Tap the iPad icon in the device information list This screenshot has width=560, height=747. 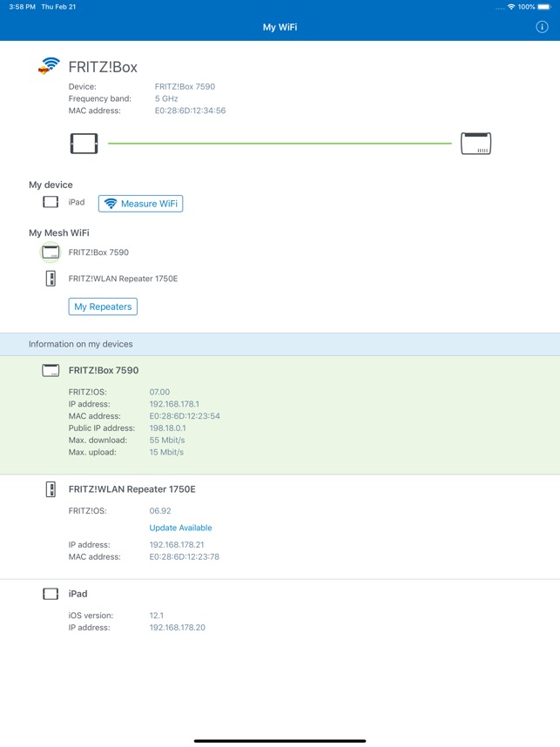51,594
